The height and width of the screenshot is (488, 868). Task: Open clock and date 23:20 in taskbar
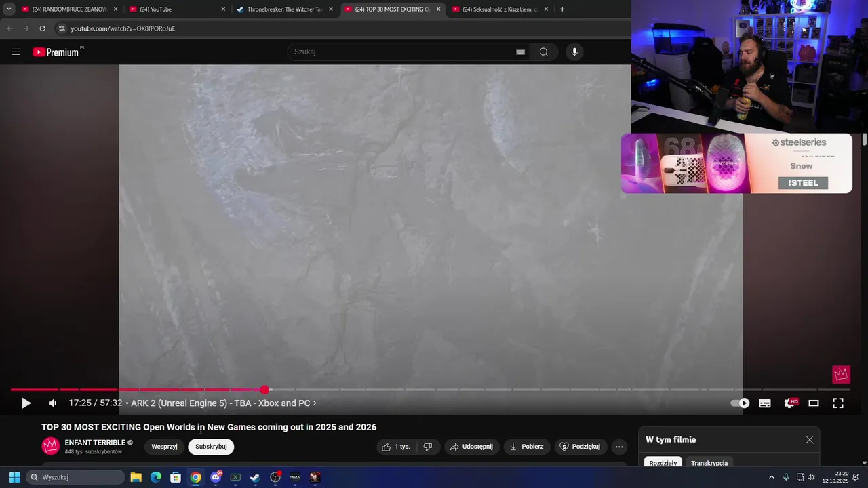[835, 477]
